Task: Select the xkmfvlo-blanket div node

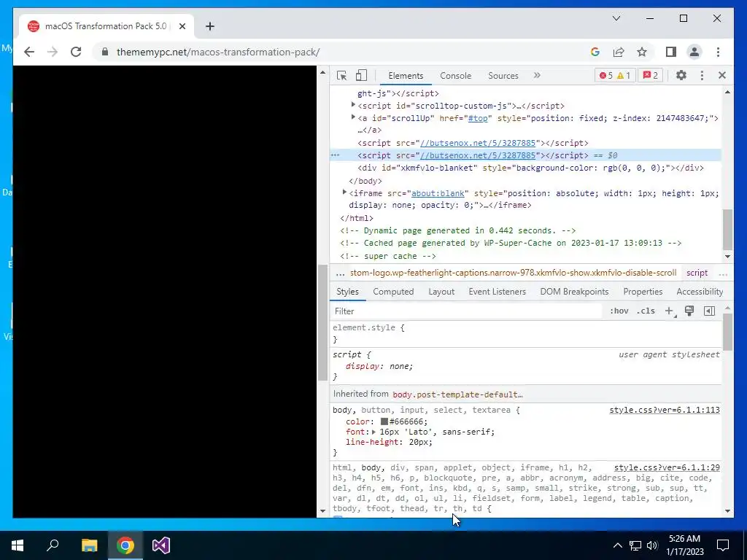Action: [x=531, y=168]
